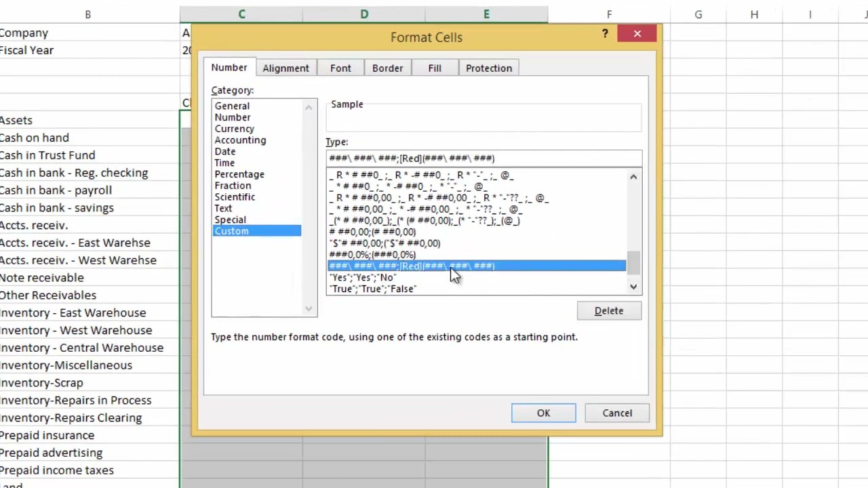Screen dimensions: 868x488
Task: Select the ###0,0%;(###0,0%) format code
Action: click(477, 255)
